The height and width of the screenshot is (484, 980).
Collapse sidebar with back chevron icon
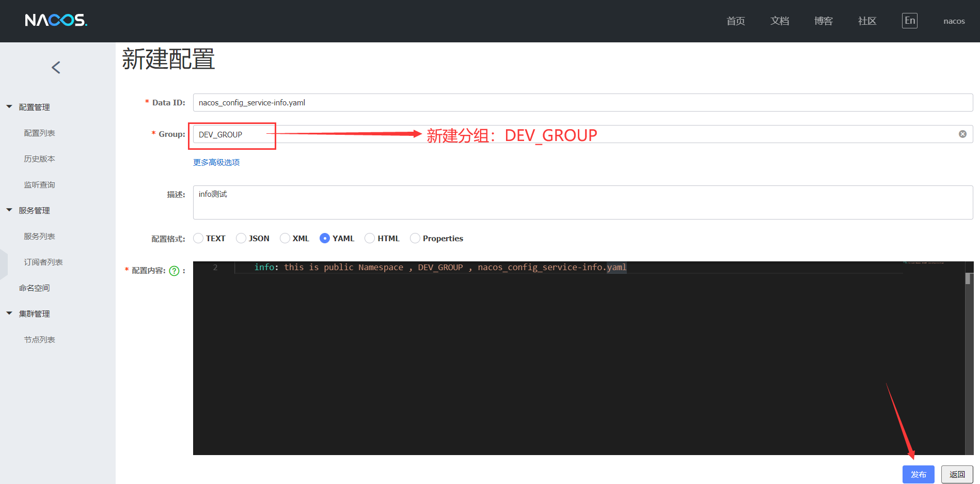pyautogui.click(x=56, y=68)
